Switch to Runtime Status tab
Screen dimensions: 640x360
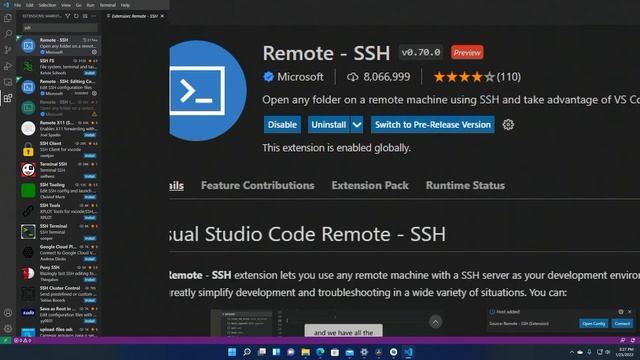click(x=465, y=185)
